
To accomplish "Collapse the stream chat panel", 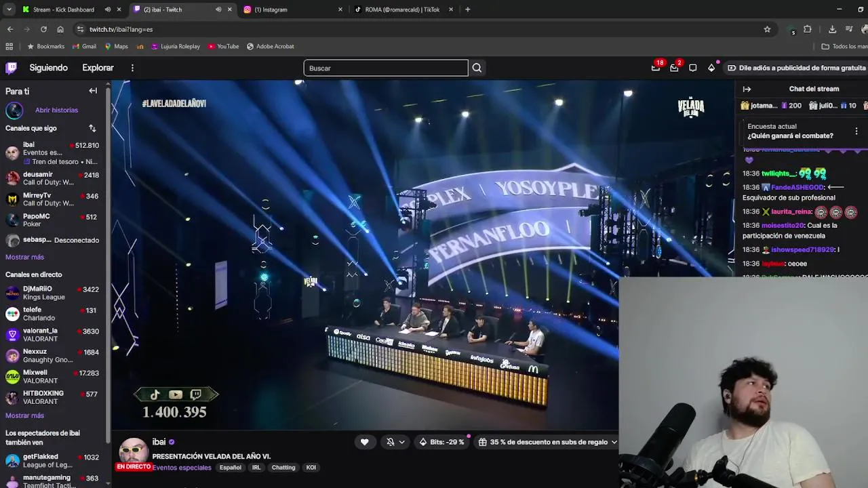I will click(747, 89).
